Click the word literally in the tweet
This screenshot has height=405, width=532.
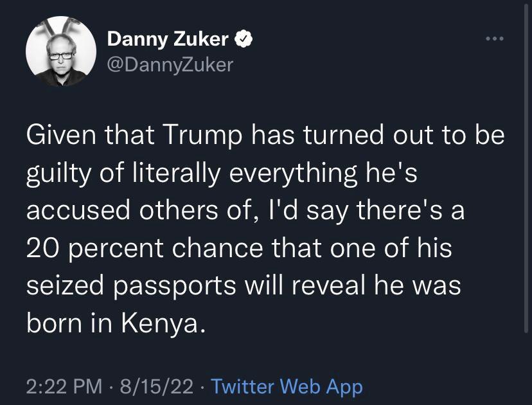177,172
